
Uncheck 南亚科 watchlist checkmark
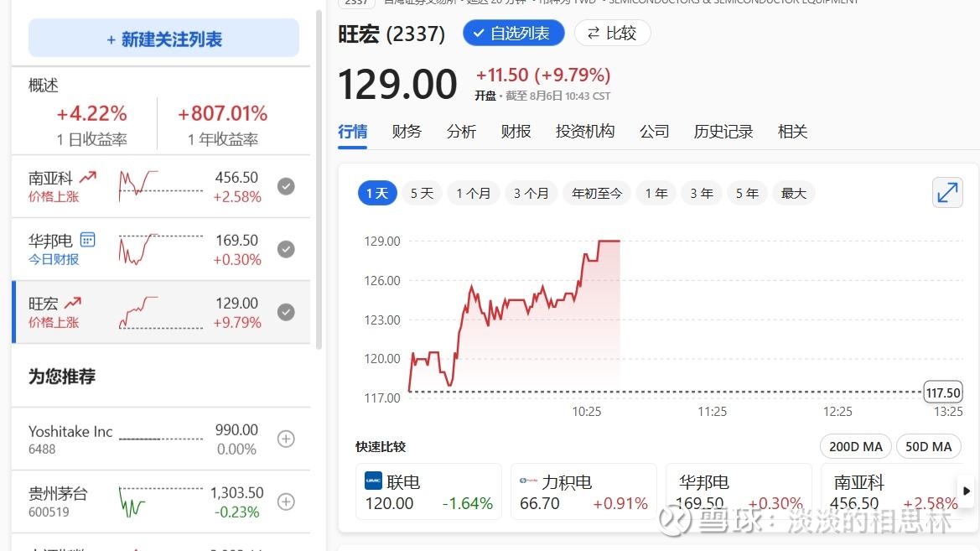(x=286, y=186)
